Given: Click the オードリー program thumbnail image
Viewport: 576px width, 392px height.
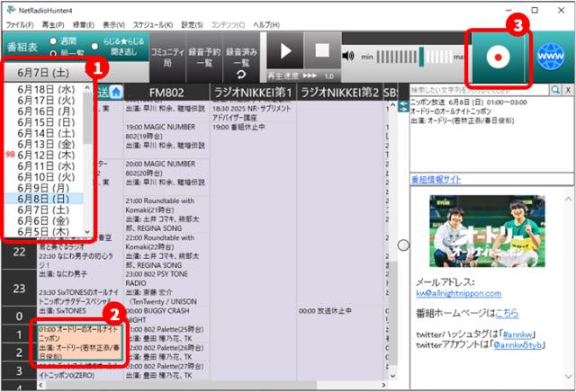Looking at the screenshot, I should (x=487, y=231).
